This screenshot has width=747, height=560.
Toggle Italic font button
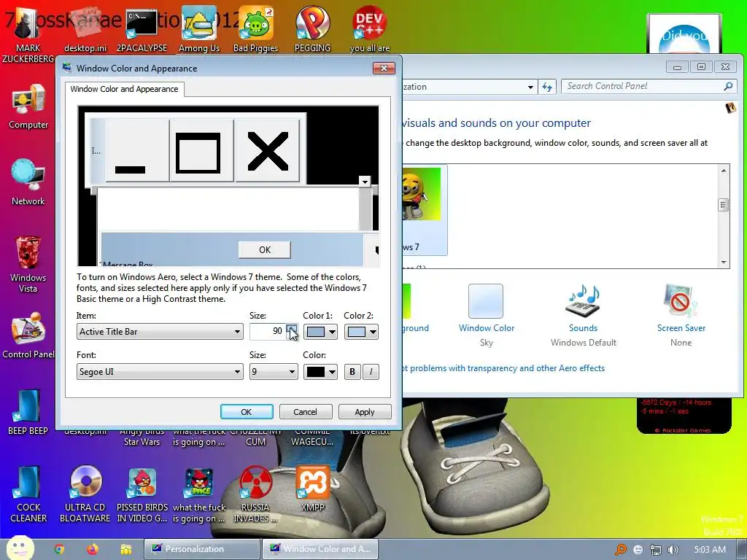371,371
